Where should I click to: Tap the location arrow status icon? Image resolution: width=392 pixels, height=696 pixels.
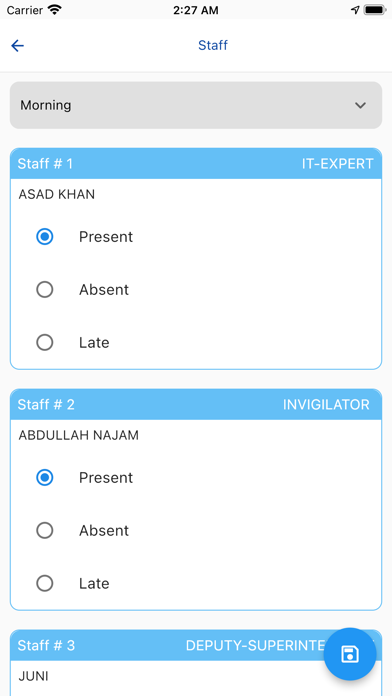click(x=355, y=10)
